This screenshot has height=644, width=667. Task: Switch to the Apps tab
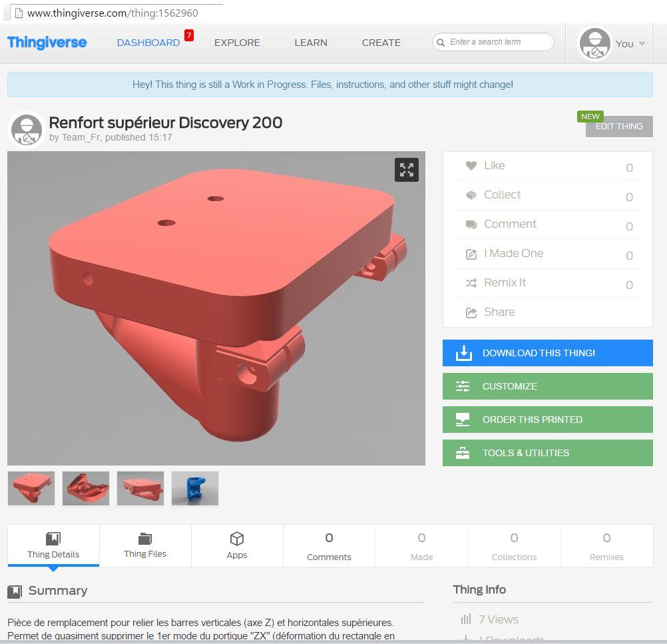click(237, 545)
